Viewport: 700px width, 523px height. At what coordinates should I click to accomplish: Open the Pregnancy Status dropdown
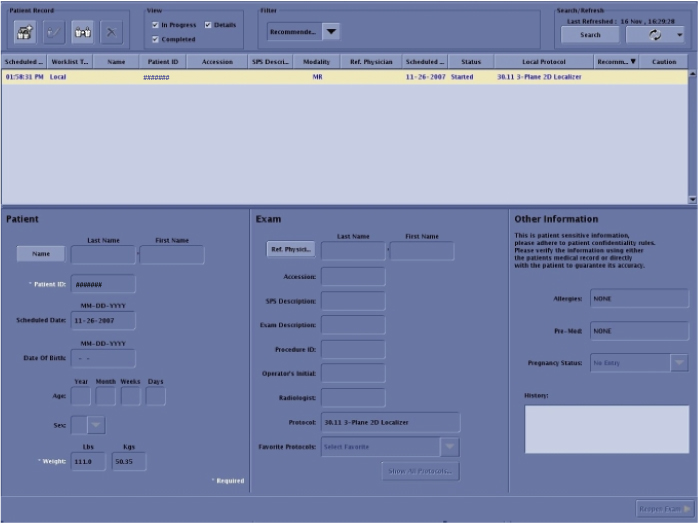pos(679,363)
